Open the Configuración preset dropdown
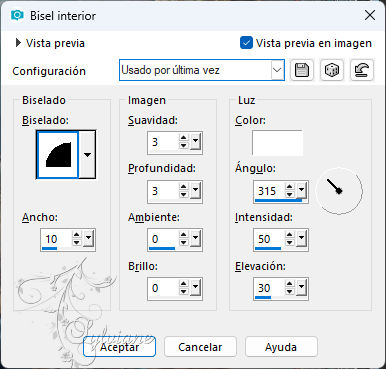This screenshot has height=369, width=386. coord(277,70)
